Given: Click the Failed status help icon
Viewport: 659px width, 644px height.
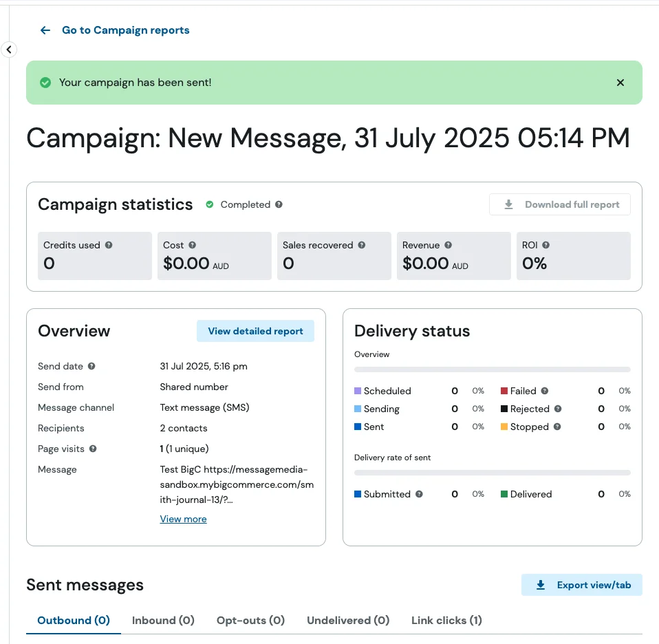Looking at the screenshot, I should click(x=545, y=391).
